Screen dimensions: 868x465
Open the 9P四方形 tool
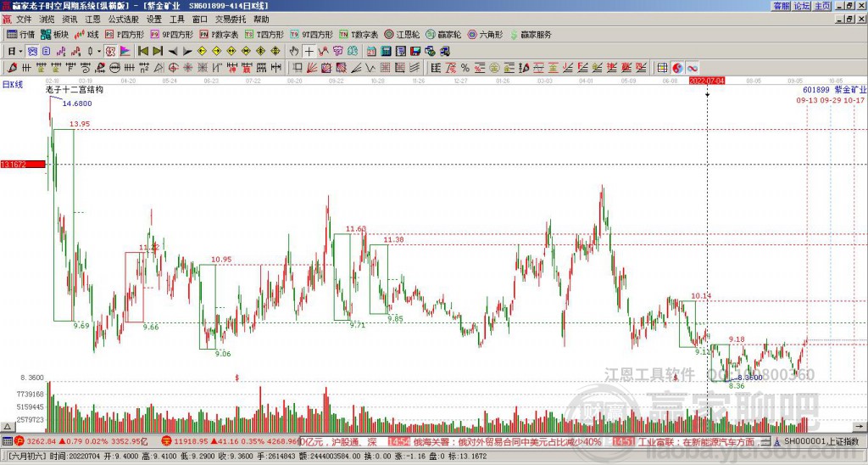click(x=171, y=34)
